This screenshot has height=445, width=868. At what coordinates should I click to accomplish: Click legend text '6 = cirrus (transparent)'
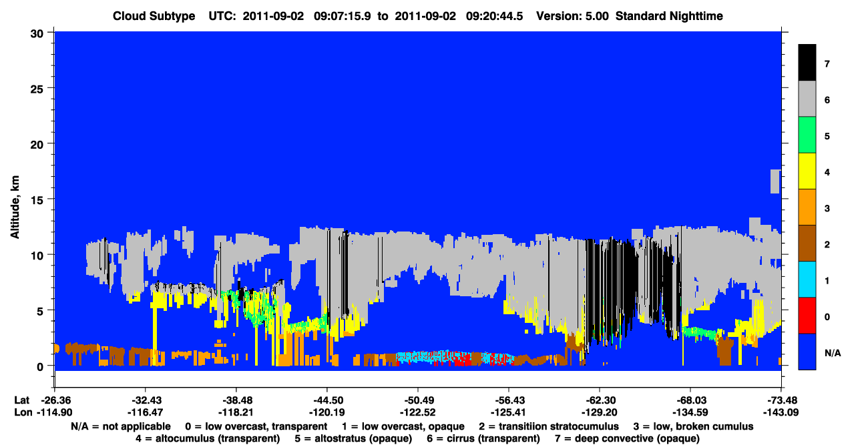(483, 438)
